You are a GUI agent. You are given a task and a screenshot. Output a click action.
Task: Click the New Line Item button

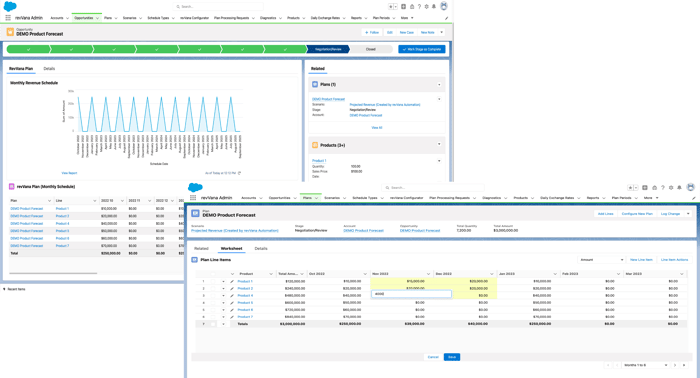(x=641, y=260)
